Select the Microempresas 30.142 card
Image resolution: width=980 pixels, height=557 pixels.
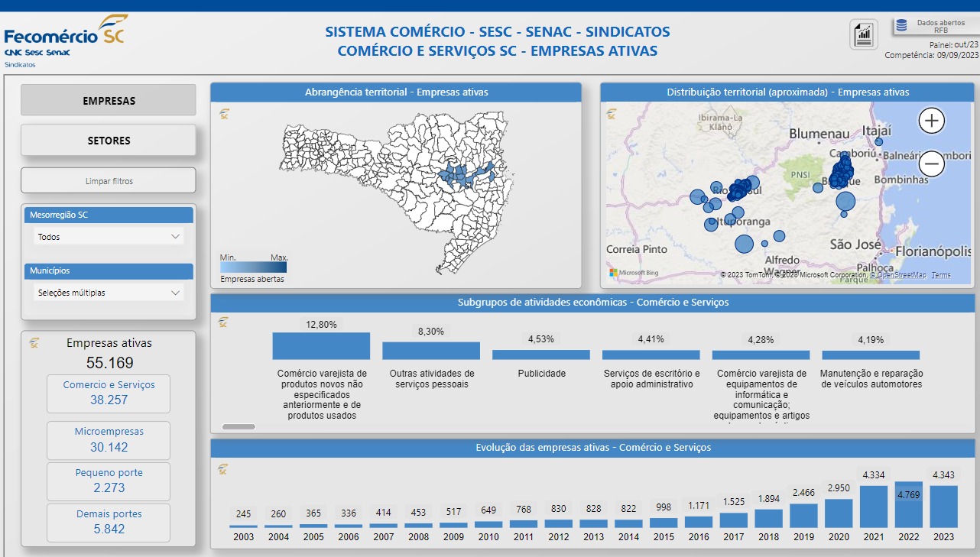109,440
